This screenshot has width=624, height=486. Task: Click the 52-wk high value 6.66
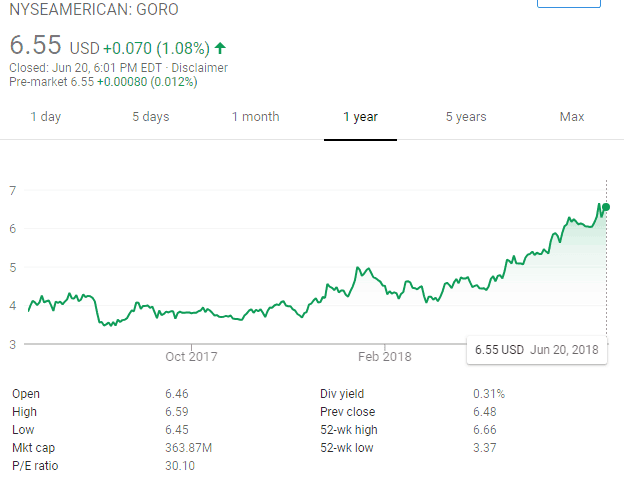pos(485,430)
